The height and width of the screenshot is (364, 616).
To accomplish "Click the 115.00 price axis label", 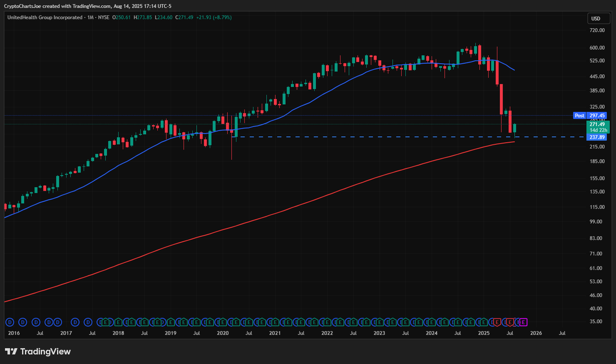I will click(597, 207).
